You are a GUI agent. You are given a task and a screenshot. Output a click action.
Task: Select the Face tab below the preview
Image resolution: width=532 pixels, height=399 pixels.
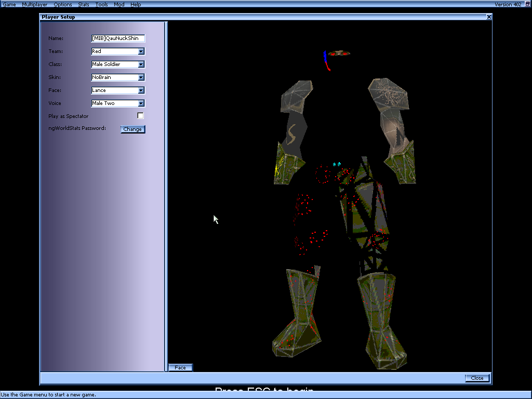(x=180, y=367)
